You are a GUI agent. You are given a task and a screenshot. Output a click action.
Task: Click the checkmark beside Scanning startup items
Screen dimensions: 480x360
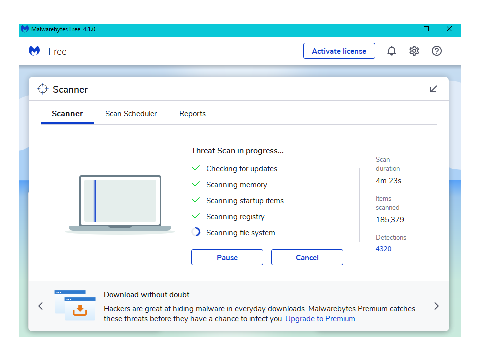click(196, 200)
